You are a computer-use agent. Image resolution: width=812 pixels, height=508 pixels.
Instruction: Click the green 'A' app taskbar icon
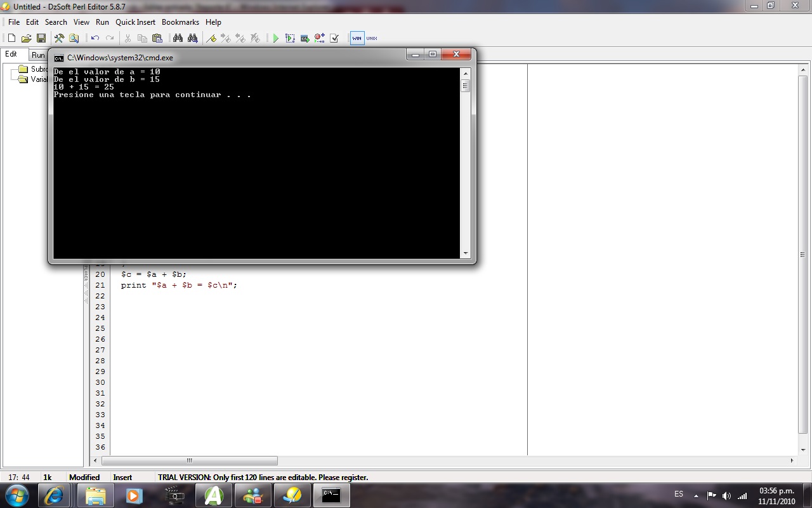214,495
